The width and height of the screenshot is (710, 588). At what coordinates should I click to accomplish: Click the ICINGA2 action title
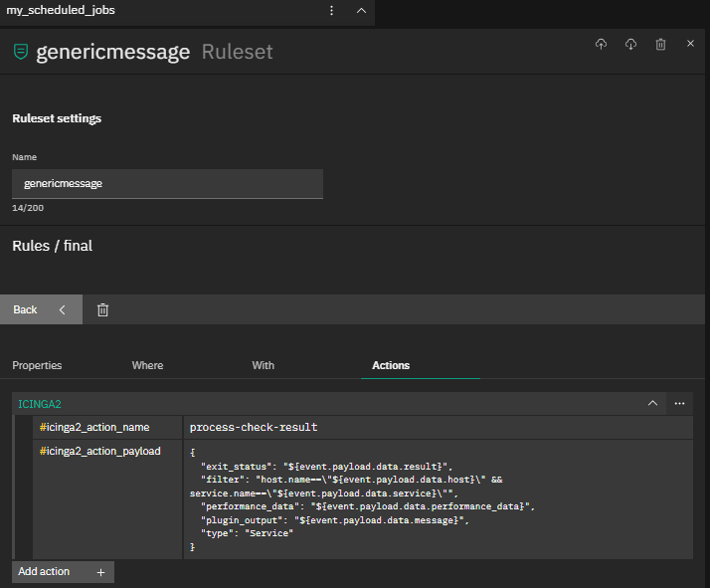point(40,404)
